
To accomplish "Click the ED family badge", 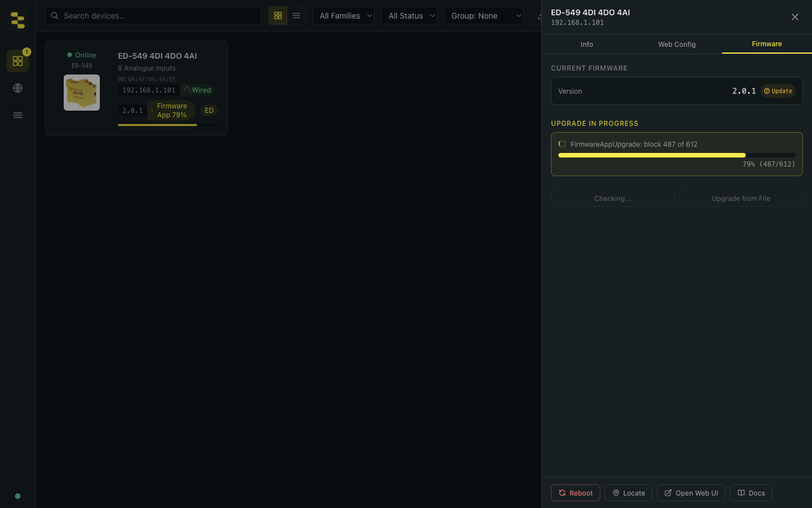I will 209,111.
